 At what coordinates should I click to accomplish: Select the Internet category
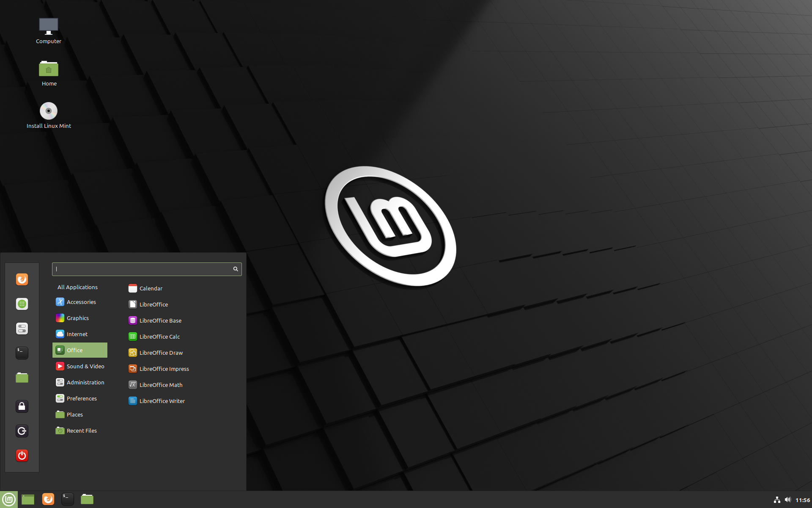tap(77, 334)
